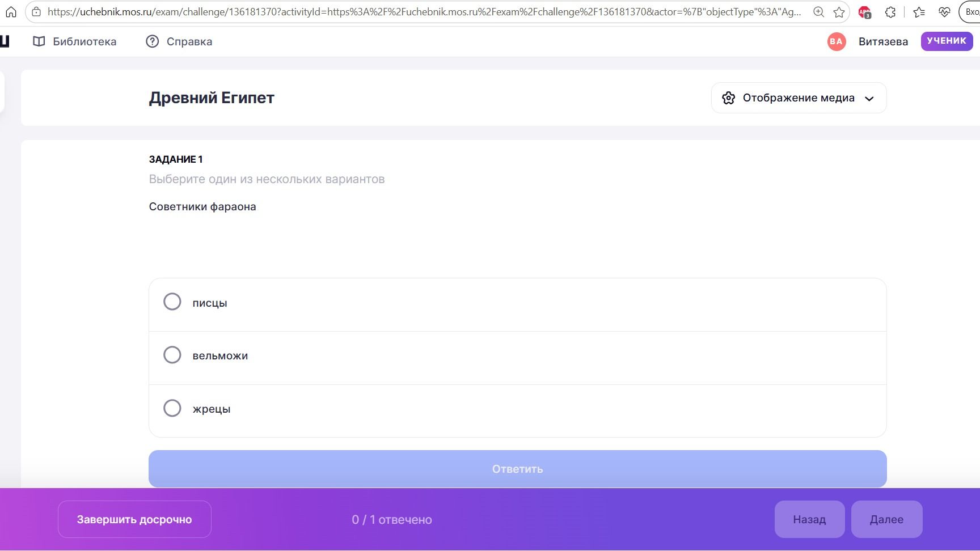Click the BA user avatar
The image size is (980, 551).
(836, 41)
